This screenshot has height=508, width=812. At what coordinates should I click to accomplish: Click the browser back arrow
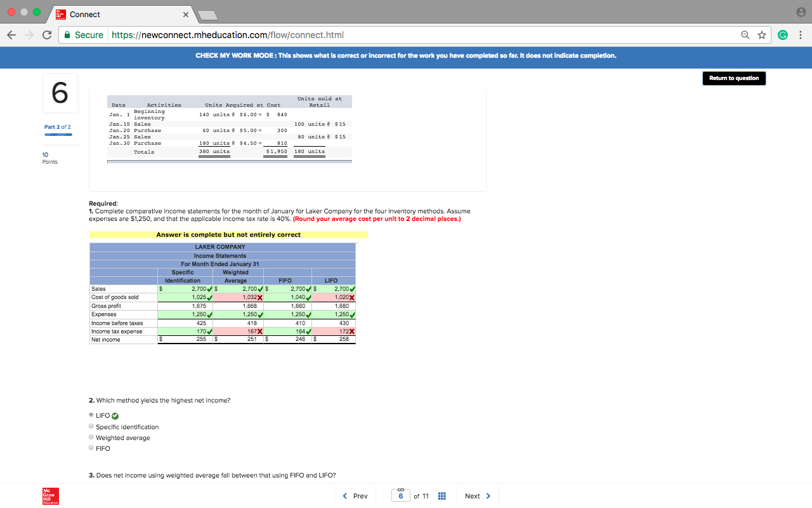pos(11,35)
